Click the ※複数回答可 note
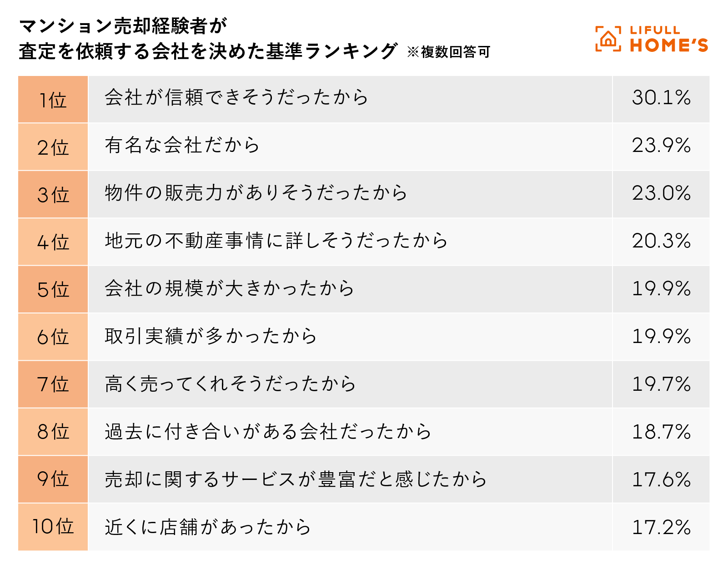Viewport: 728px width, 570px height. coord(448,52)
